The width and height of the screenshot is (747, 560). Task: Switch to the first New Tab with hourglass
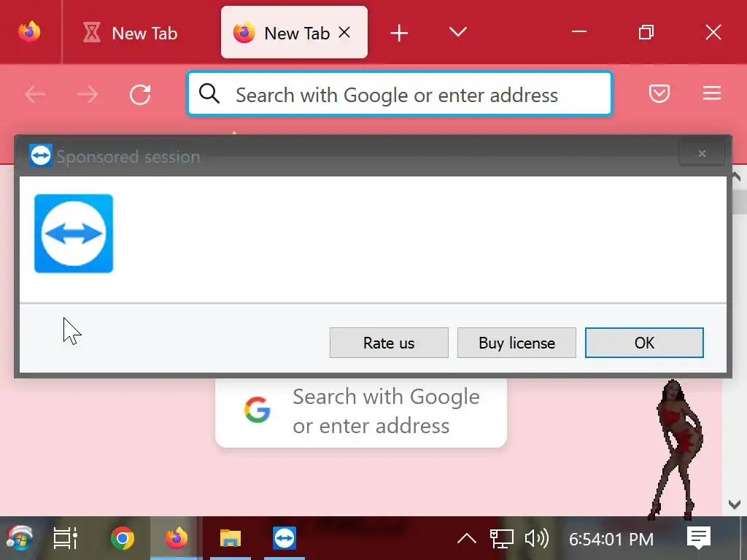pyautogui.click(x=130, y=33)
